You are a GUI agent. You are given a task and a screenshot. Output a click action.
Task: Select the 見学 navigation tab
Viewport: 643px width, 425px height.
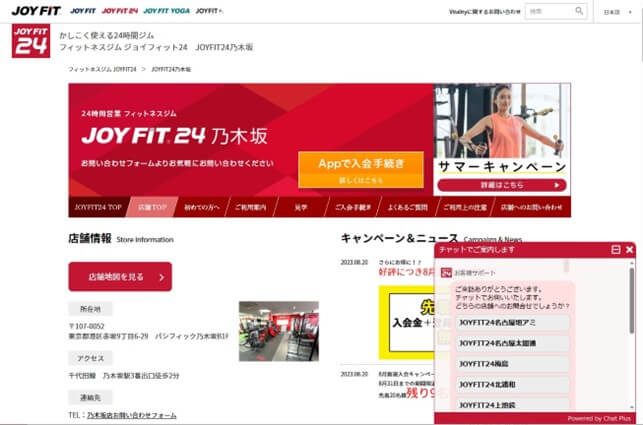click(302, 208)
